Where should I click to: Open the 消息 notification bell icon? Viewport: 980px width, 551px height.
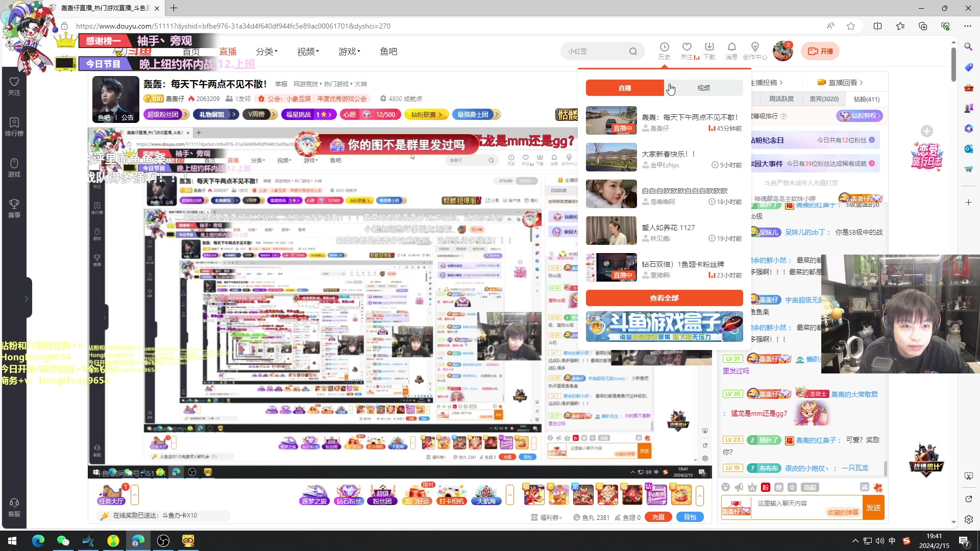click(731, 51)
